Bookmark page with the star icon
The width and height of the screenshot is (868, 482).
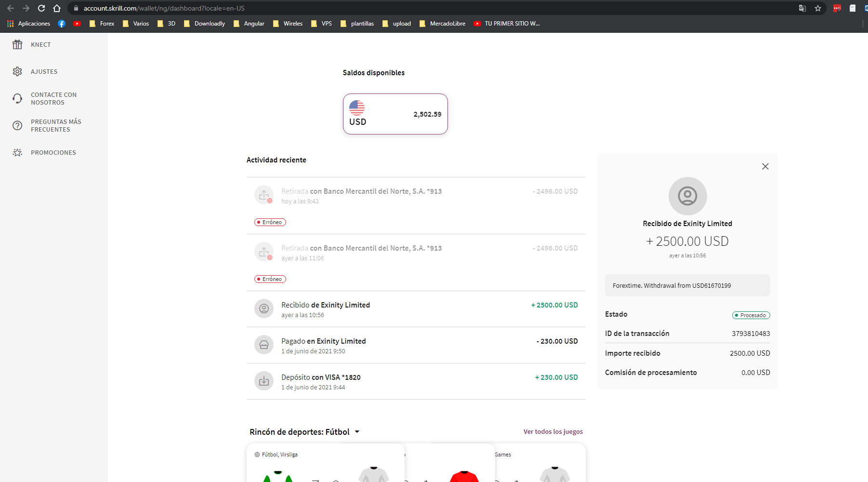click(818, 8)
